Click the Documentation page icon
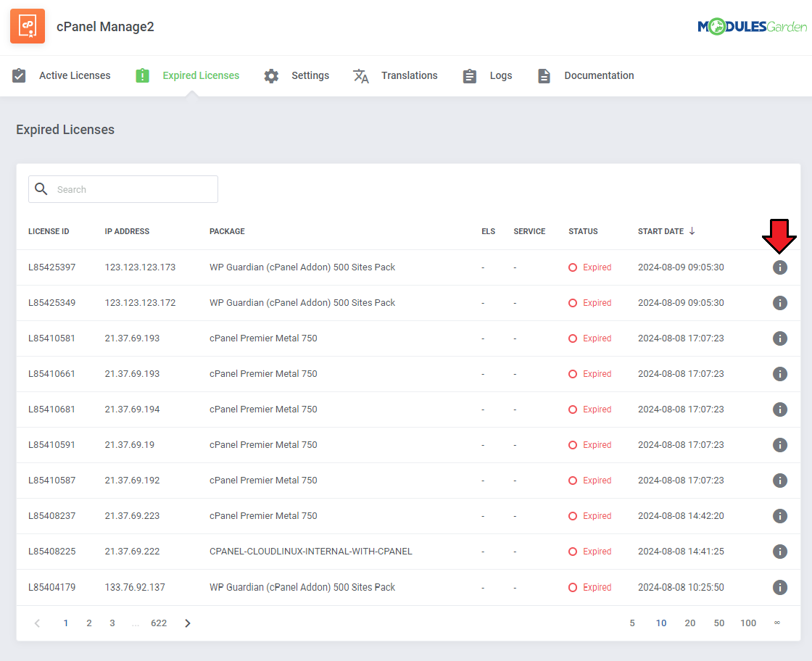This screenshot has height=661, width=812. [544, 76]
